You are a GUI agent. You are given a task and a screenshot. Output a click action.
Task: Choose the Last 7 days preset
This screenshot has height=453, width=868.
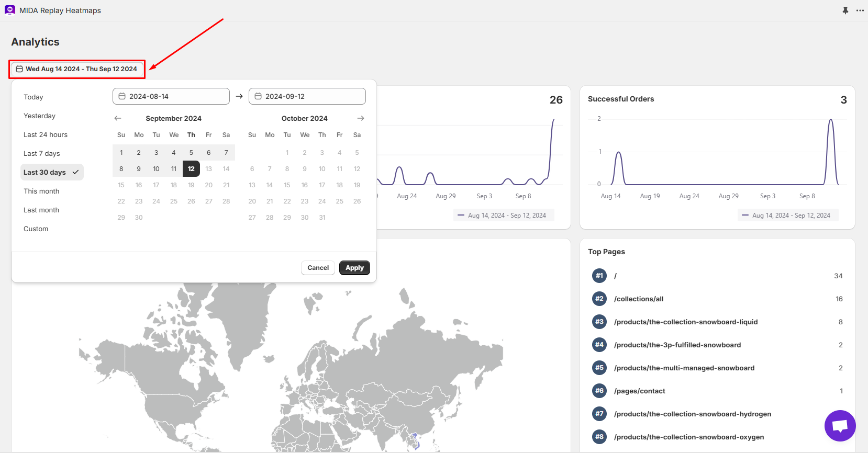[42, 153]
